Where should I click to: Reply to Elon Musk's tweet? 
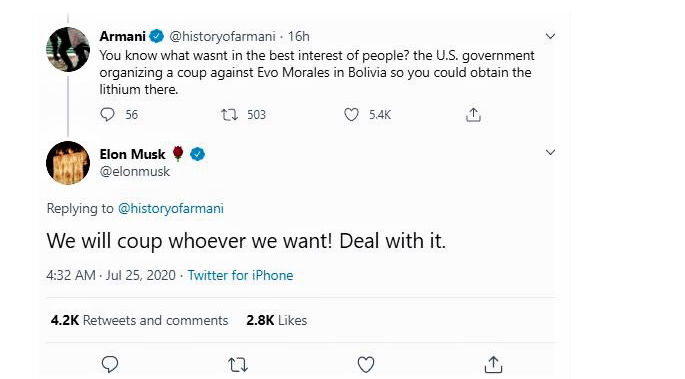[110, 364]
